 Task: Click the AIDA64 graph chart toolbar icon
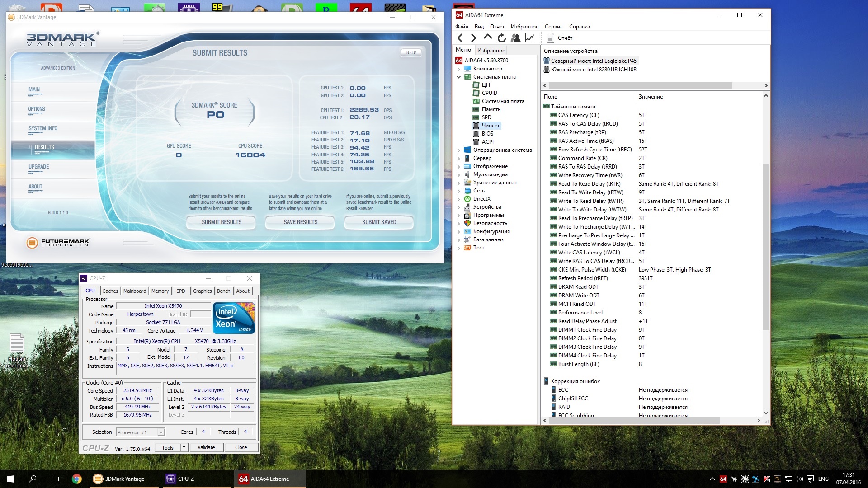530,38
